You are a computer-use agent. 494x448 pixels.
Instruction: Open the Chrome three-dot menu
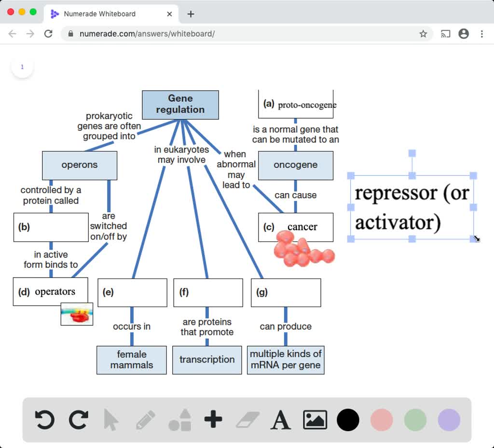[x=481, y=34]
